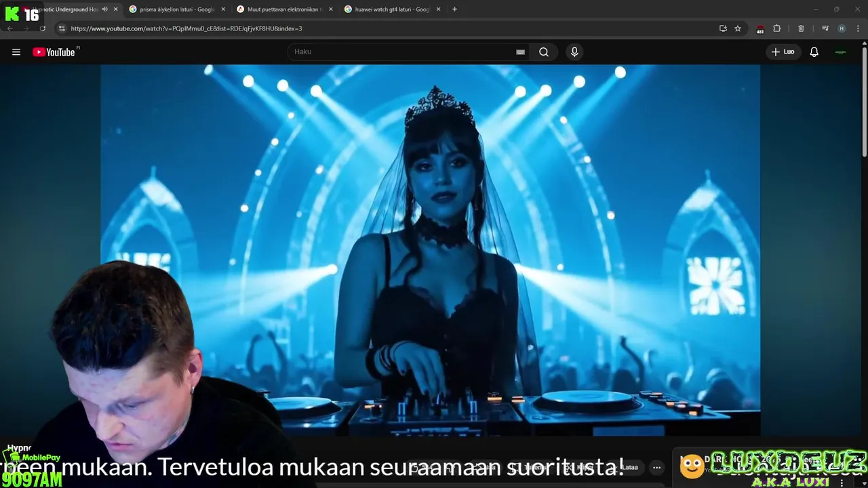Image resolution: width=868 pixels, height=488 pixels.
Task: Click the trash can extension icon
Action: (801, 28)
